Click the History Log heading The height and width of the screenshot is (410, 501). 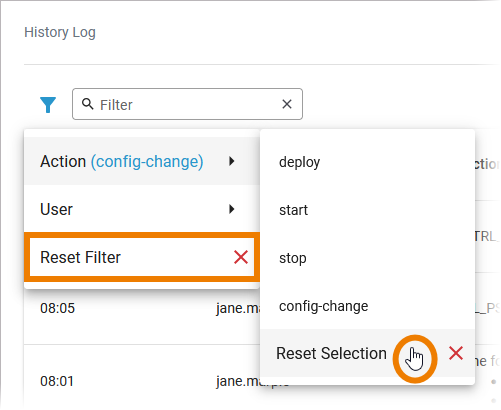click(60, 33)
